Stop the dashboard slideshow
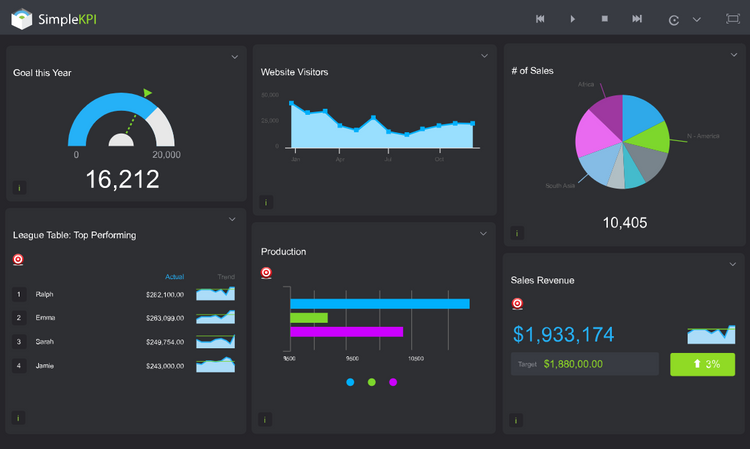 click(605, 19)
